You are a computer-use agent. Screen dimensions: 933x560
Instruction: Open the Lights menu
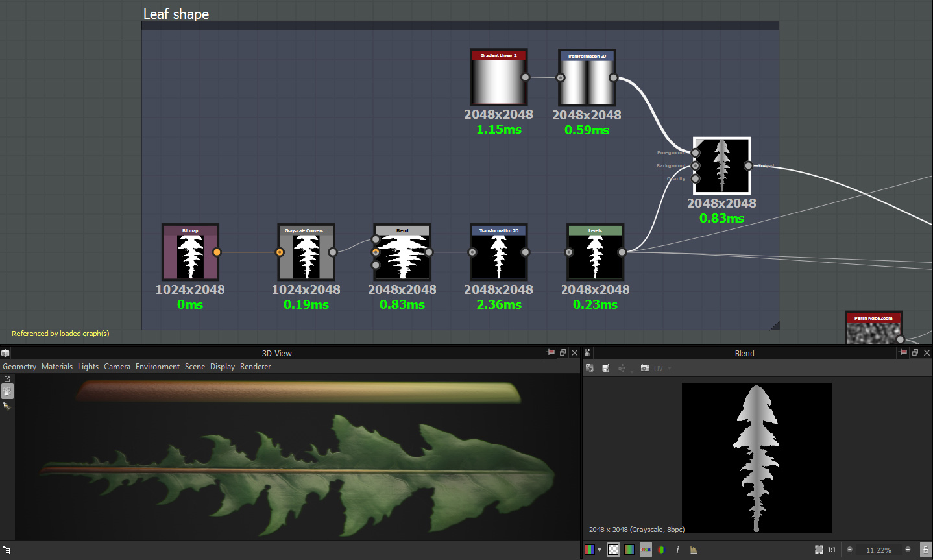(88, 367)
